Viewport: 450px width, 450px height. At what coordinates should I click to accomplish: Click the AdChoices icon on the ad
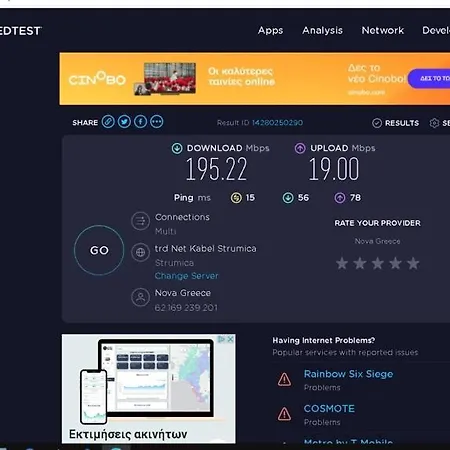click(x=221, y=339)
